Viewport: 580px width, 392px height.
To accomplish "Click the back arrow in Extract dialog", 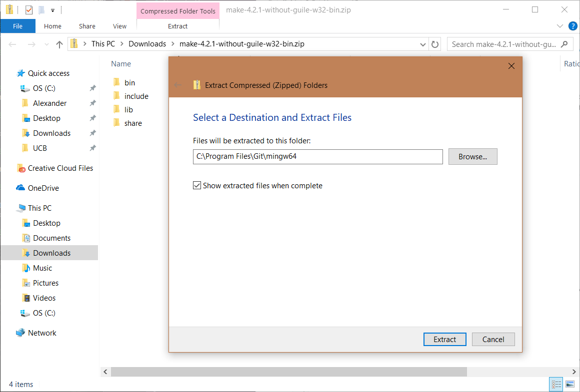I will [x=178, y=85].
